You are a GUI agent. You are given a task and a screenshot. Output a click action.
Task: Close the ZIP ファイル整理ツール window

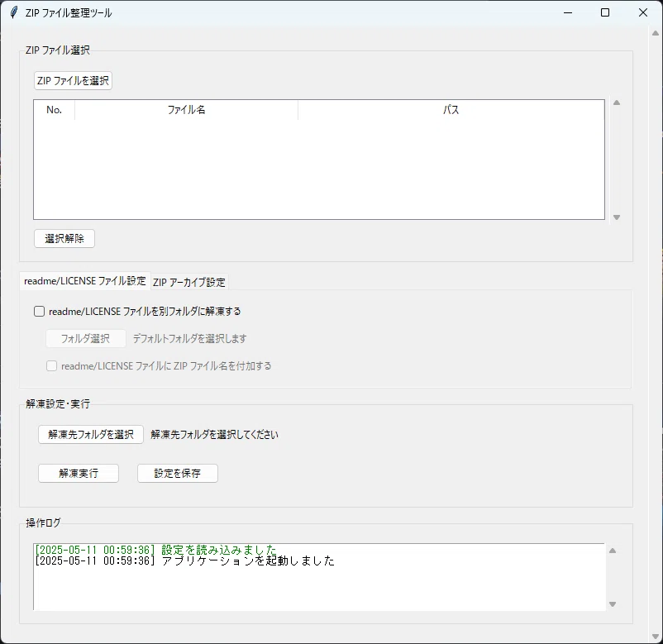tap(642, 12)
